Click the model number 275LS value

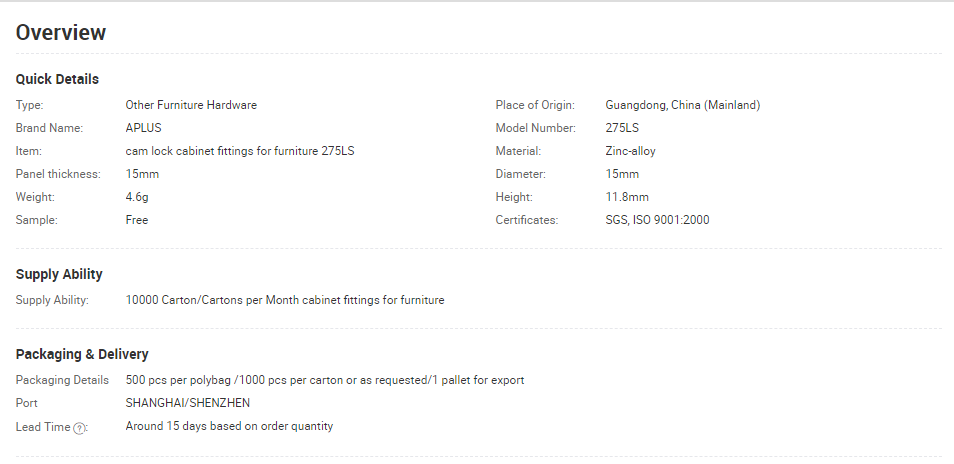[x=622, y=128]
